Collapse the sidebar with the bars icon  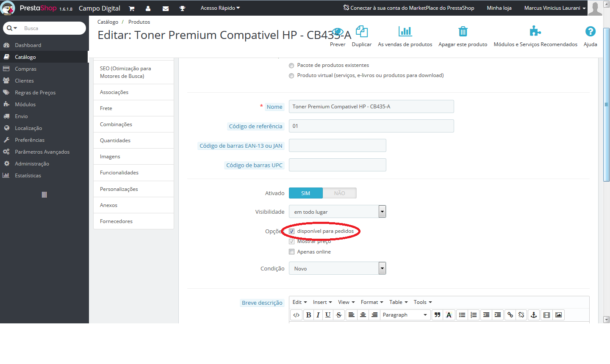[x=44, y=195]
